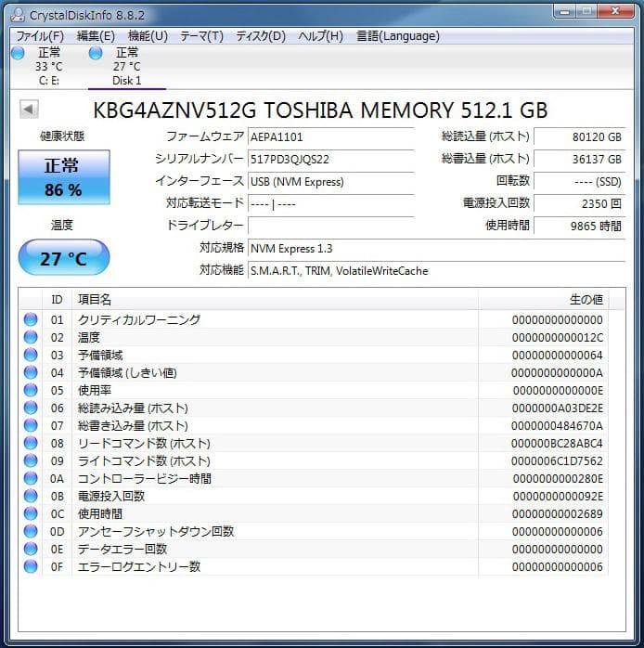Click the empty ドライブレター field
Viewport: 644px width, 648px height.
(331, 226)
